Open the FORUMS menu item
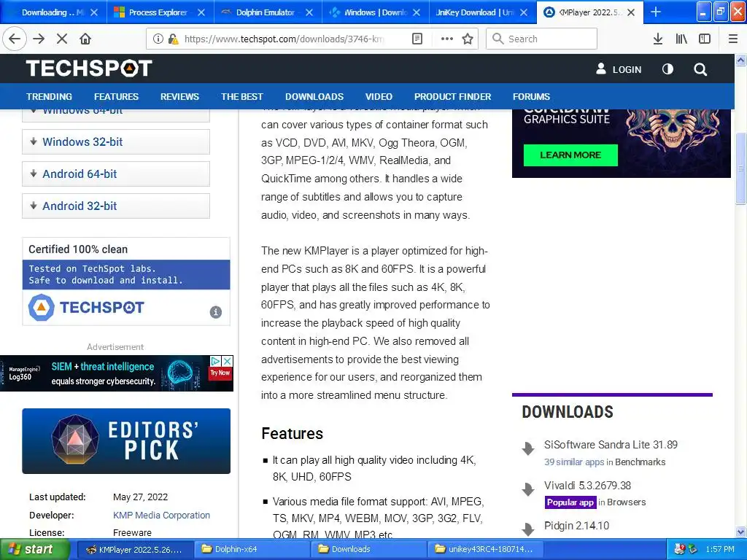747x560 pixels. (531, 97)
